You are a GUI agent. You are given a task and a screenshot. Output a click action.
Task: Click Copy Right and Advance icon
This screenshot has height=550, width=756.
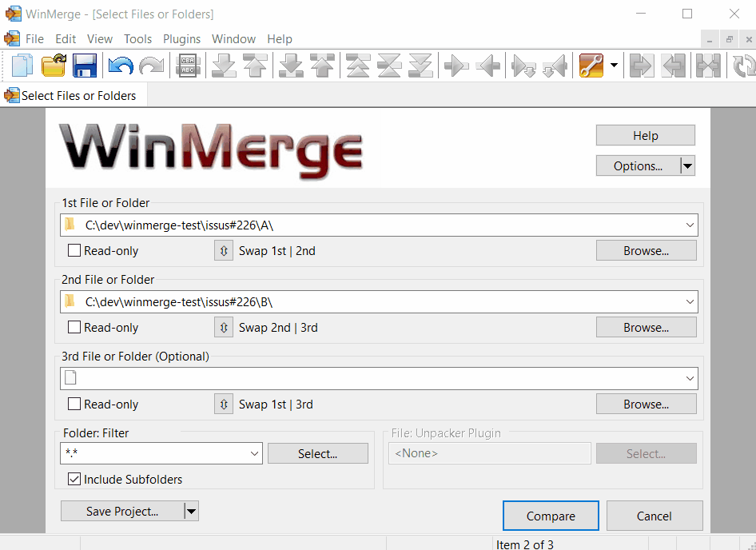[x=523, y=65]
